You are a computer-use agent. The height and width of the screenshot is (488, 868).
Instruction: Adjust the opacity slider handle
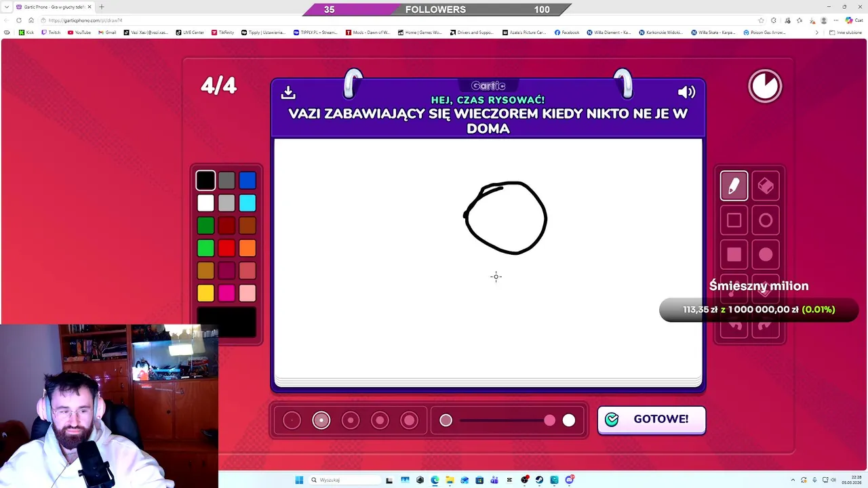549,420
